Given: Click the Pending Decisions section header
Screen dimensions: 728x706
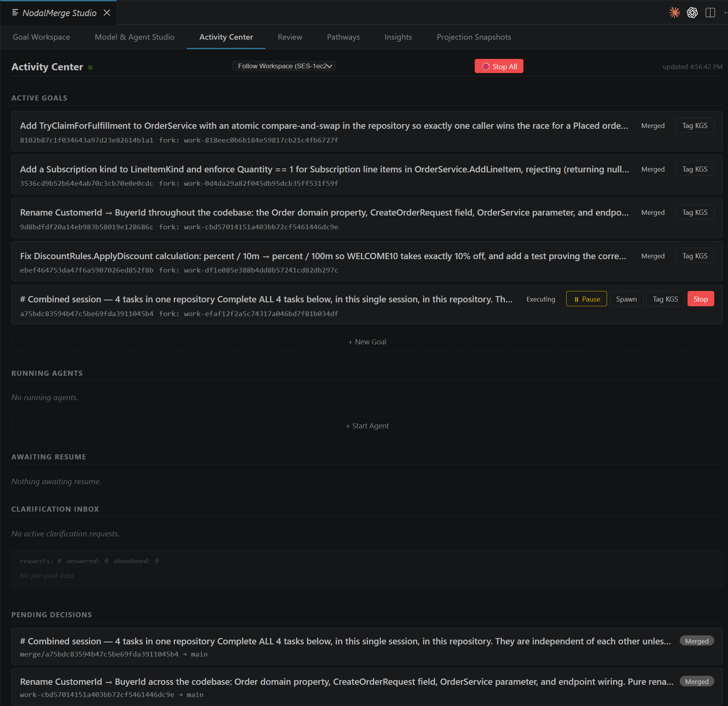Looking at the screenshot, I should click(x=51, y=615).
